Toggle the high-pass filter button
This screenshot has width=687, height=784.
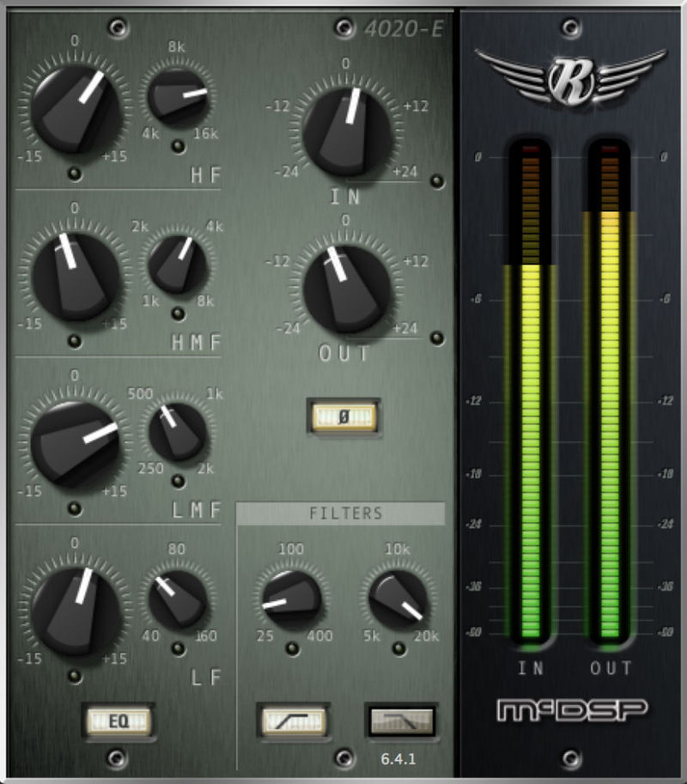[294, 721]
